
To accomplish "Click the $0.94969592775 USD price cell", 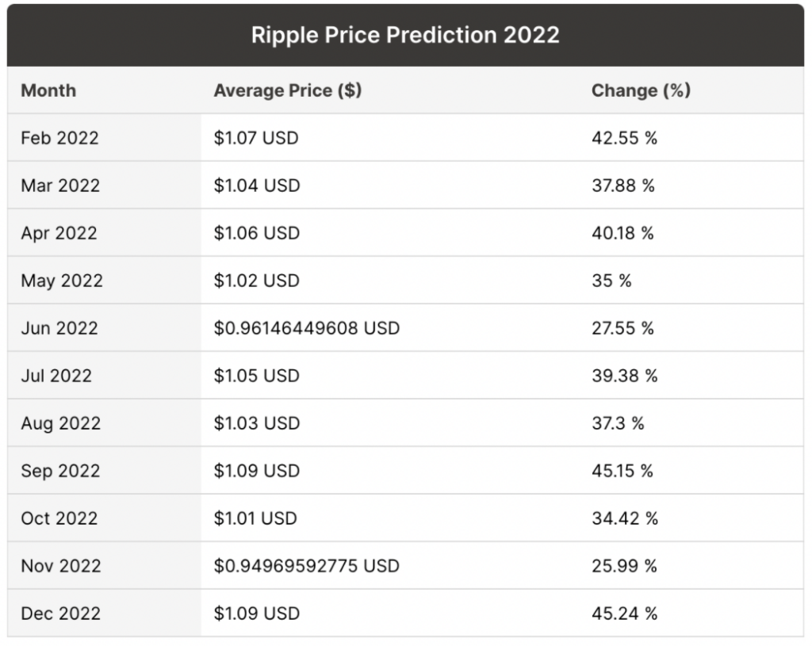I will (306, 566).
